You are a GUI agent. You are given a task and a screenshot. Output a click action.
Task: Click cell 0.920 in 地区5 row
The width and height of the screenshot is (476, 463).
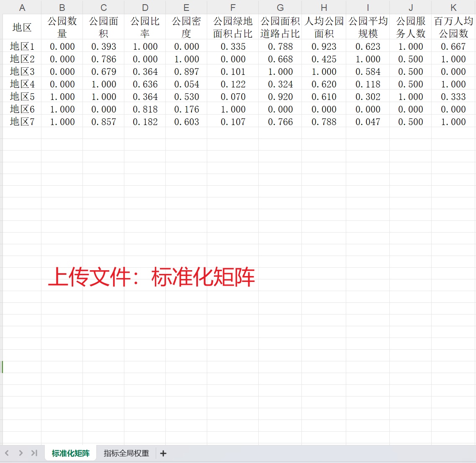tap(280, 97)
